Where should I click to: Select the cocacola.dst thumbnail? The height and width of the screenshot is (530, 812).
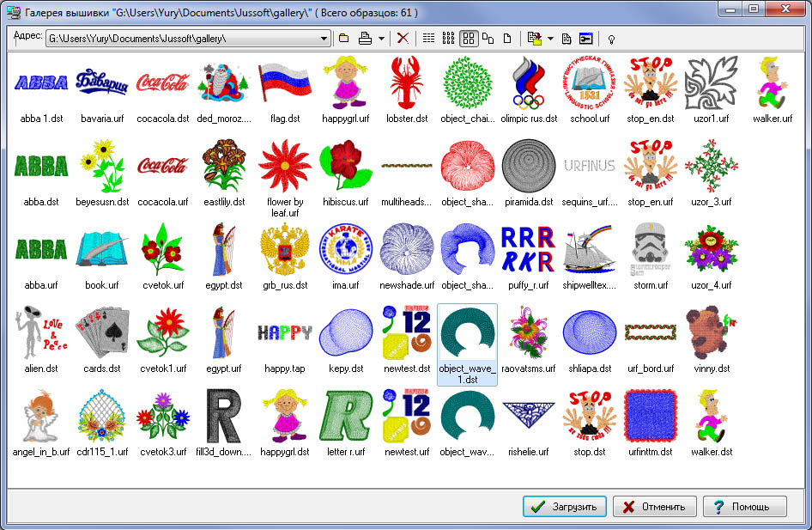point(163,83)
